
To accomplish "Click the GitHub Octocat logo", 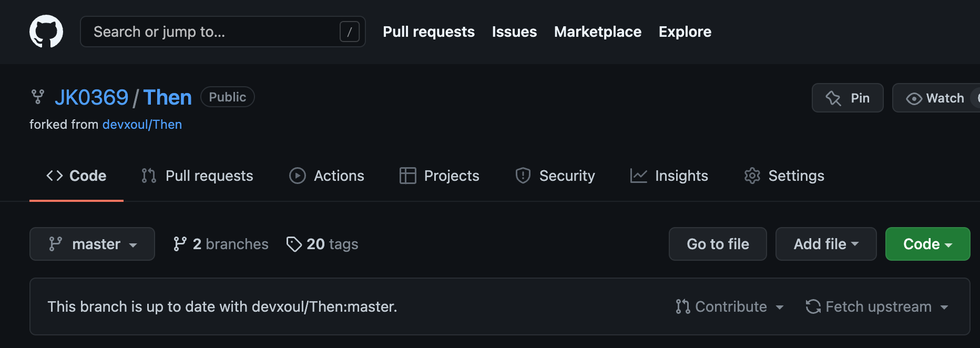I will pos(46,32).
